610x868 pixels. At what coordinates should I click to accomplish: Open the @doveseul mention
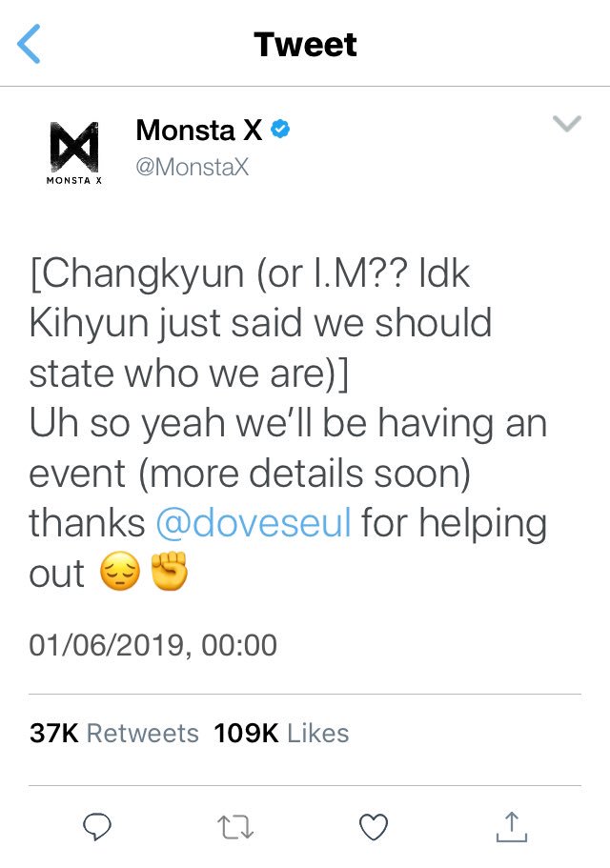click(x=254, y=522)
